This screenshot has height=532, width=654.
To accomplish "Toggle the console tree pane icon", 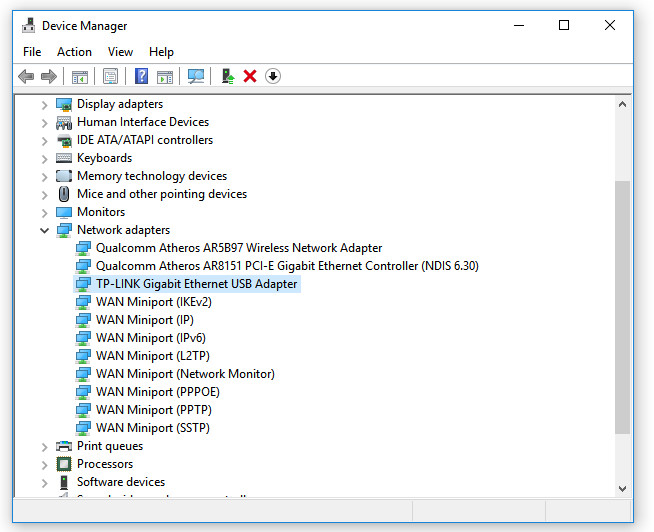I will (x=80, y=77).
